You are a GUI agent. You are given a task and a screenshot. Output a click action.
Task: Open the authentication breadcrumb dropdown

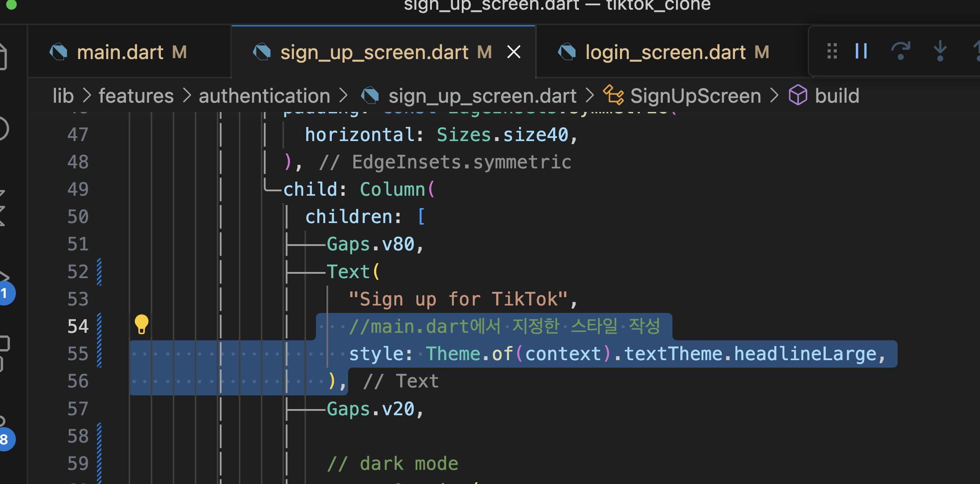(x=264, y=96)
